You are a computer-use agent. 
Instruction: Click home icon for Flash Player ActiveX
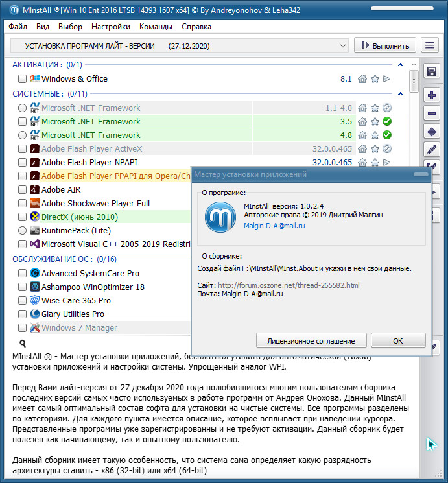tap(362, 149)
